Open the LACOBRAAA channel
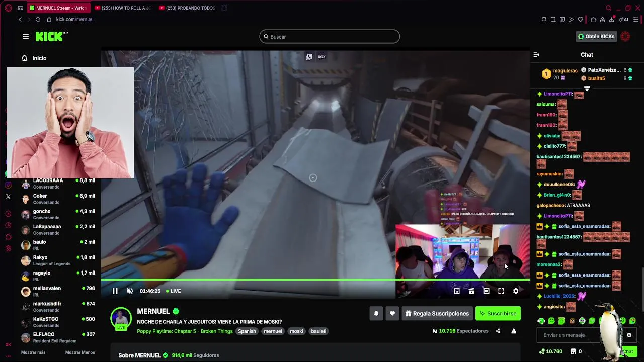The width and height of the screenshot is (644, 362). [58, 183]
